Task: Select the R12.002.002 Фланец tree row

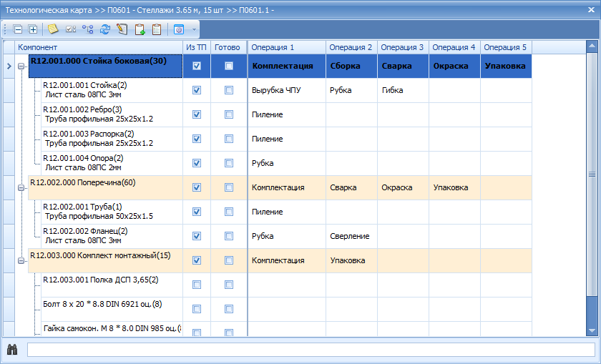Action: pyautogui.click(x=112, y=236)
